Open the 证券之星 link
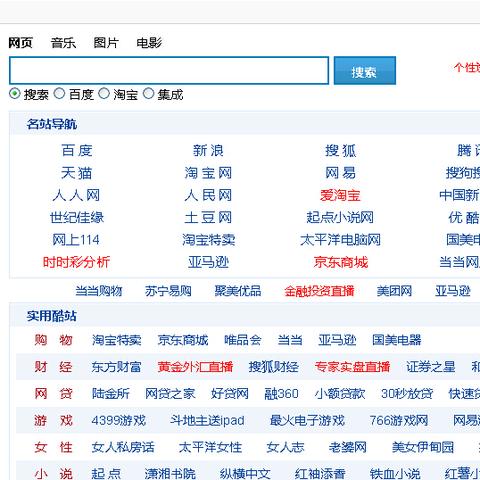This screenshot has height=480, width=480. [431, 367]
